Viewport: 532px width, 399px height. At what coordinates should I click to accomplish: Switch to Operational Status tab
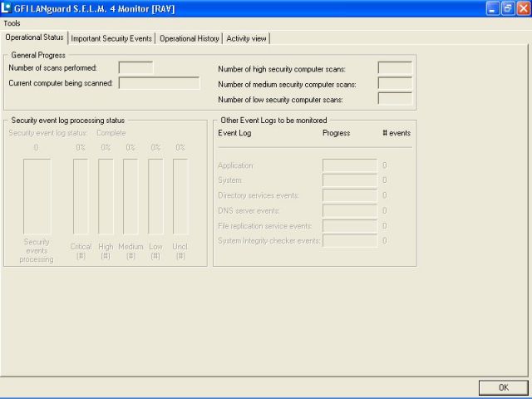(34, 37)
